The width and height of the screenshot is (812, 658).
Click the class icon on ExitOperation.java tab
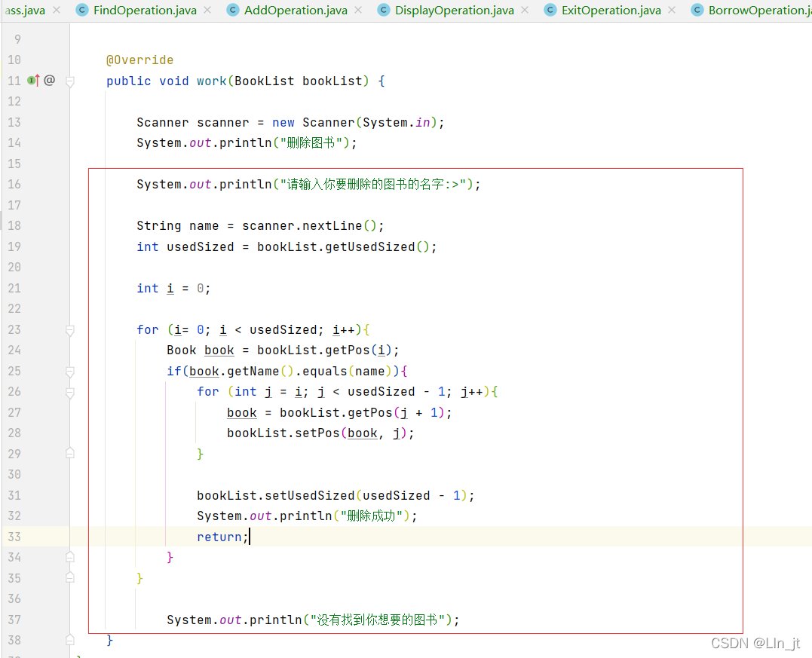[550, 10]
